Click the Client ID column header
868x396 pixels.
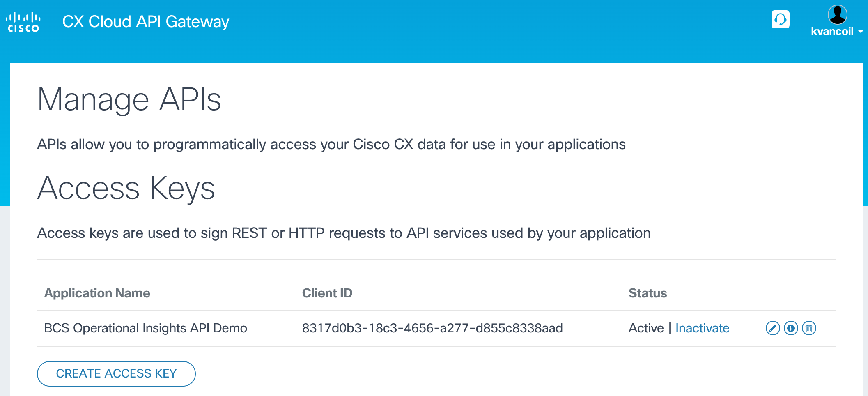(327, 293)
